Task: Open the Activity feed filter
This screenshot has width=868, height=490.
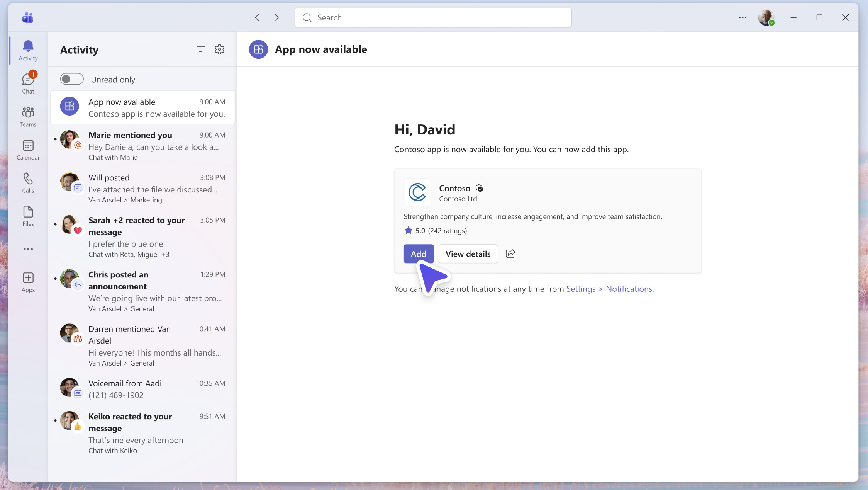Action: coord(200,49)
